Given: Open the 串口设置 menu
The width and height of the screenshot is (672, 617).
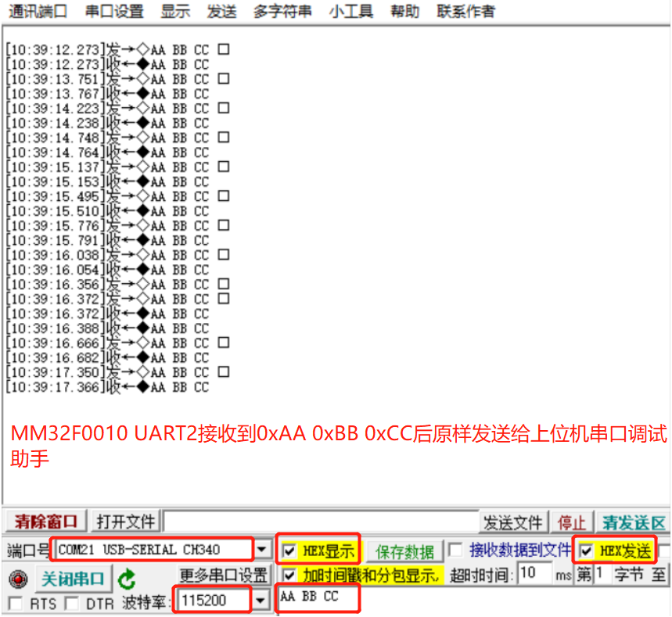Looking at the screenshot, I should pos(114,11).
